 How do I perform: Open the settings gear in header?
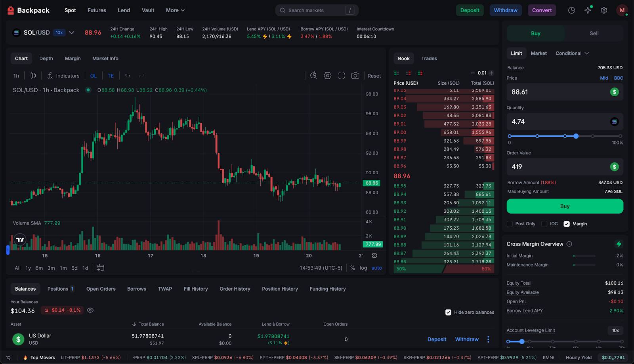(603, 10)
